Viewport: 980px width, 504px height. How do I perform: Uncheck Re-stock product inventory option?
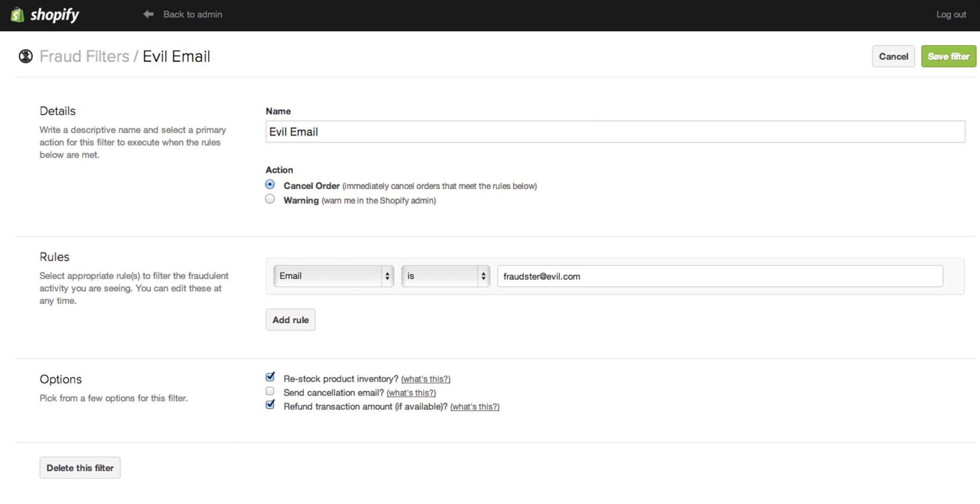click(270, 377)
